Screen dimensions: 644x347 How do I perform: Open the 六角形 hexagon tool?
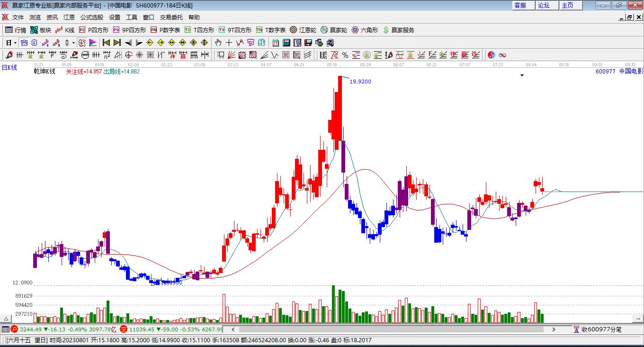(365, 30)
